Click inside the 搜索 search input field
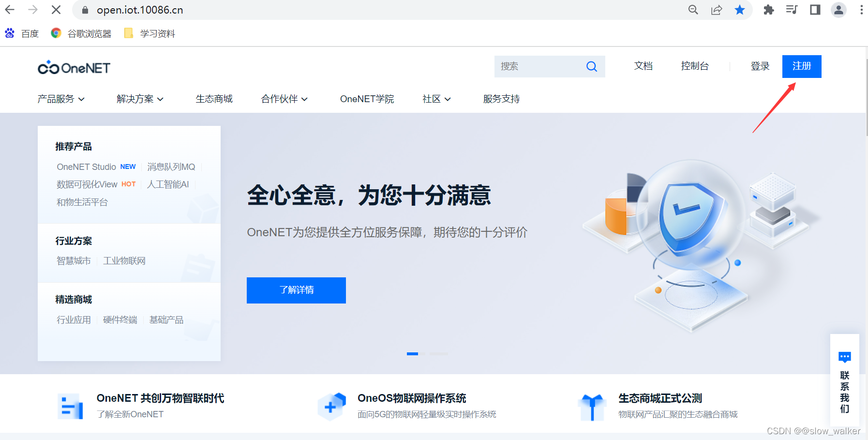Image resolution: width=868 pixels, height=440 pixels. point(537,66)
